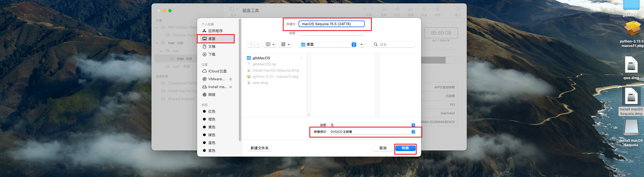
Task: Eject the VMware... volume
Action: [x=231, y=79]
